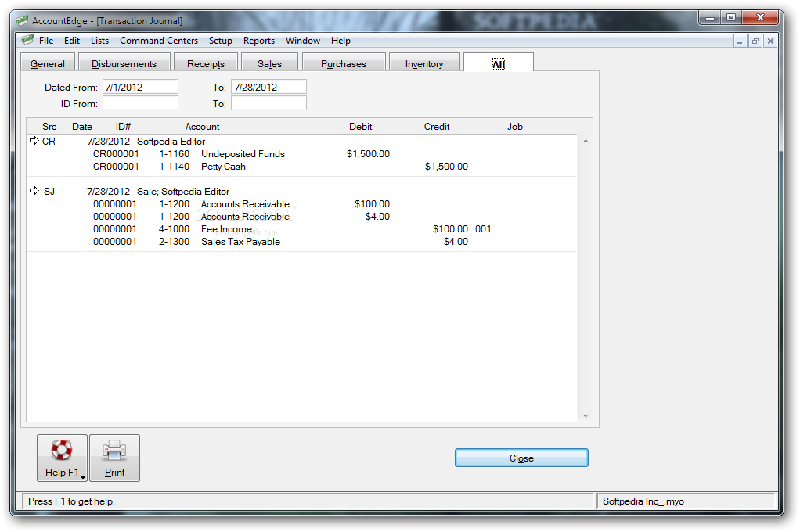Click the Print printer button
Image resolution: width=800 pixels, height=532 pixels.
[x=114, y=458]
